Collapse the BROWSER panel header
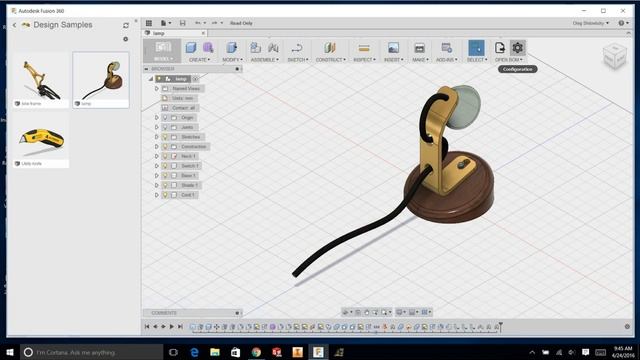Screen dimensions: 640x360 [x=146, y=69]
